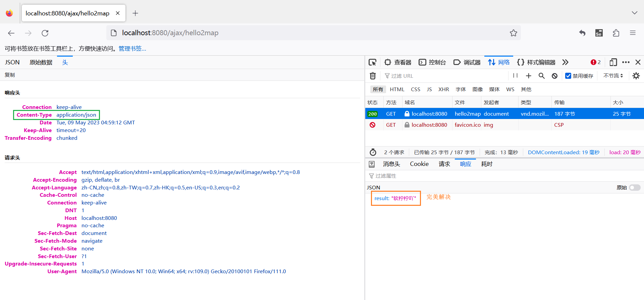Open the 响应 details tab
This screenshot has height=300, width=644.
(x=466, y=164)
